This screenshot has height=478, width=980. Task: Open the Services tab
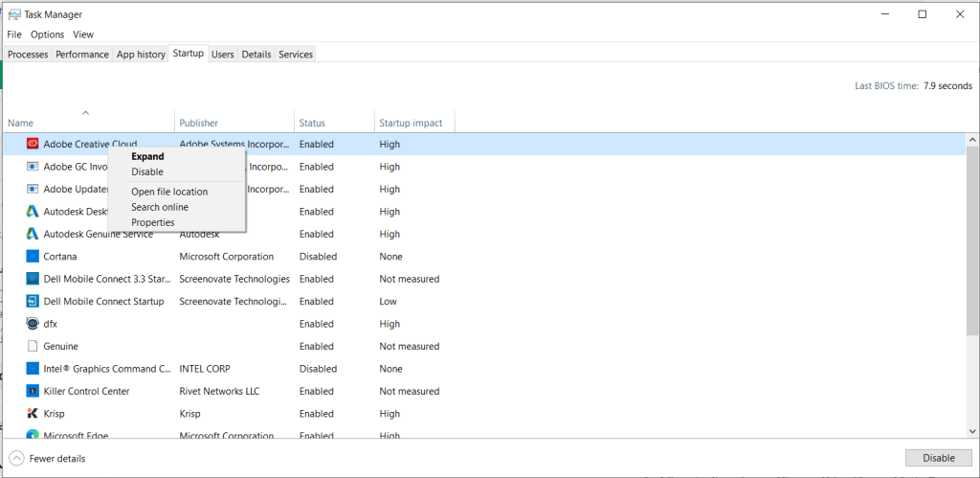(x=295, y=55)
